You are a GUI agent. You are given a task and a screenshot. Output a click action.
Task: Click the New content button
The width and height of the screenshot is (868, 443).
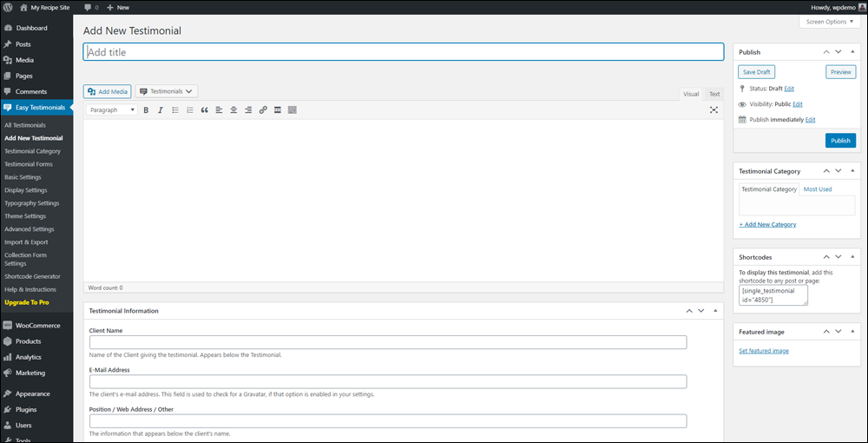[x=118, y=8]
